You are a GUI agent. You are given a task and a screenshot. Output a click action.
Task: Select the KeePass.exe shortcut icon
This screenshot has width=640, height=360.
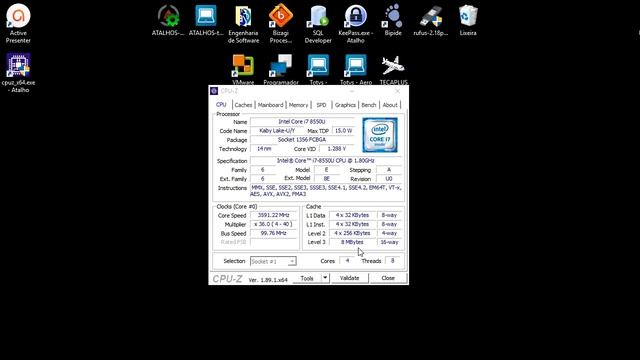point(356,24)
